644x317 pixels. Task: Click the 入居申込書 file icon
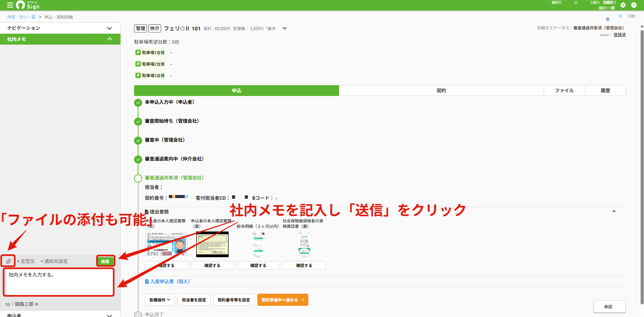click(147, 282)
